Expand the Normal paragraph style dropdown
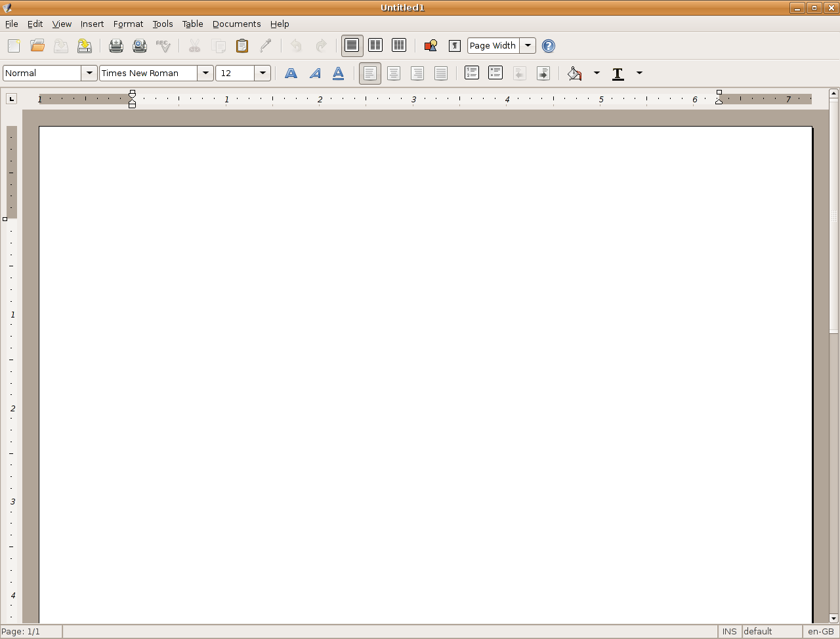840x639 pixels. point(89,73)
